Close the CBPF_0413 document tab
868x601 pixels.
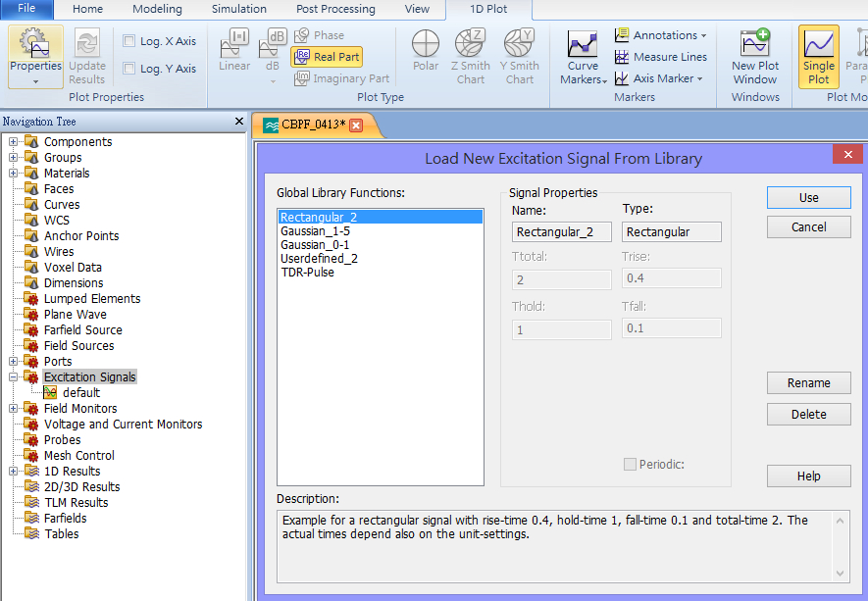point(356,125)
